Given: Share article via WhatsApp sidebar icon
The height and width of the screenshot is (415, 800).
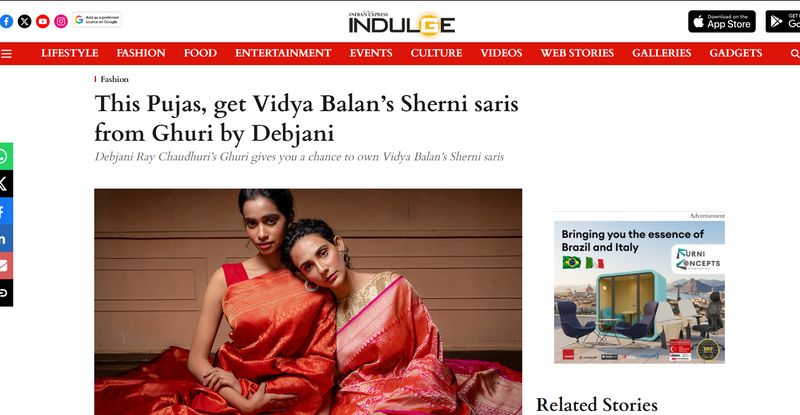Looking at the screenshot, I should click(x=6, y=156).
